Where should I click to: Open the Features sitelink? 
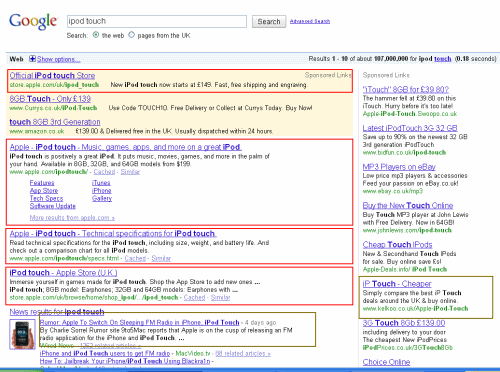pyautogui.click(x=42, y=183)
